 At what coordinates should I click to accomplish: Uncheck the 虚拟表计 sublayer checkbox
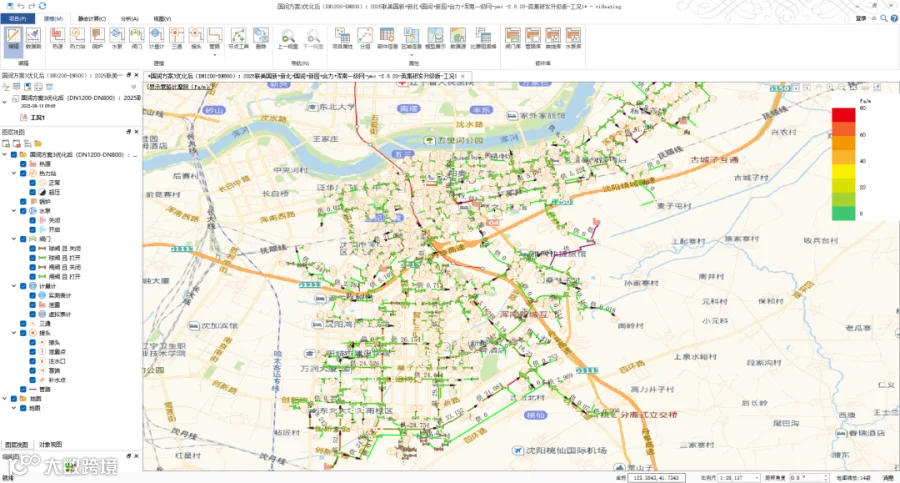click(33, 314)
